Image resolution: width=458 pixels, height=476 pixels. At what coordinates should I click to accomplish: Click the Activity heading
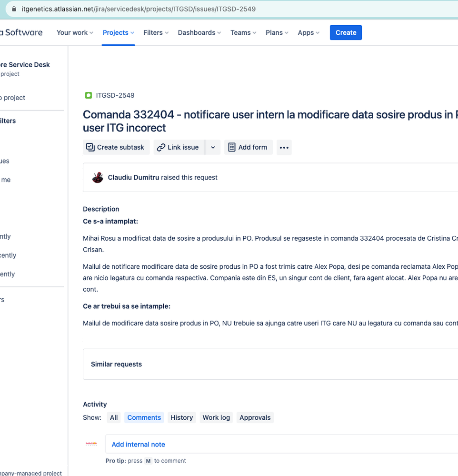tap(95, 405)
